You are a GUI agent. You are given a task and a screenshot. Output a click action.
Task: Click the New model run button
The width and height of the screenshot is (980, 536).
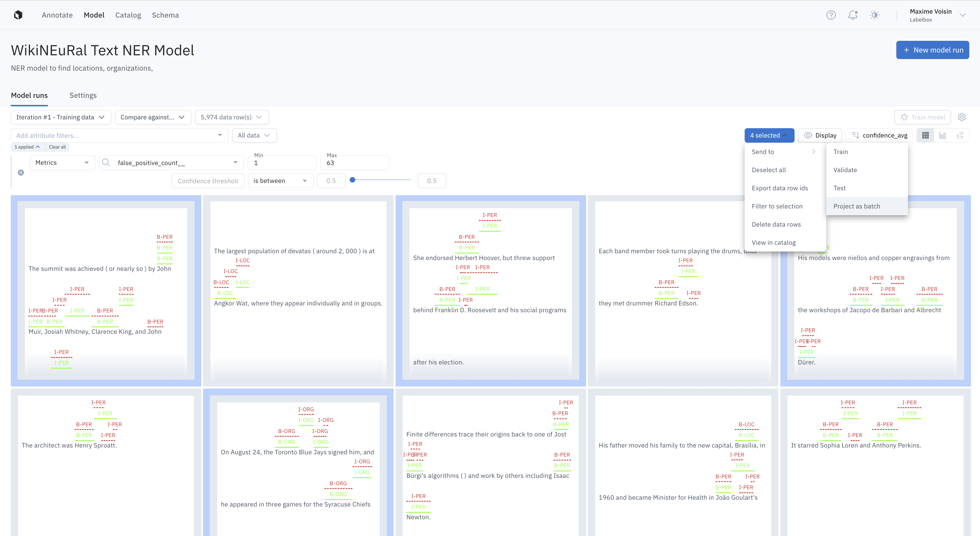coord(932,50)
